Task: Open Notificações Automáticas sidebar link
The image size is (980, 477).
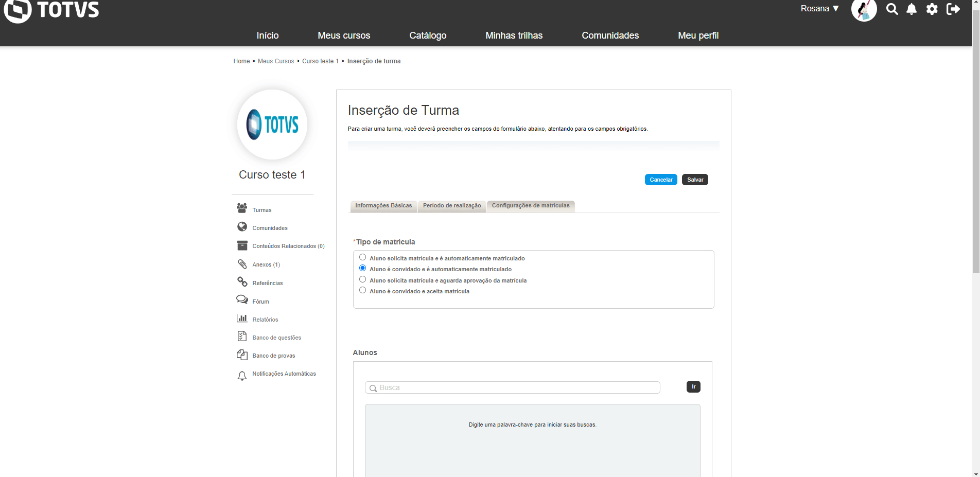Action: click(284, 374)
